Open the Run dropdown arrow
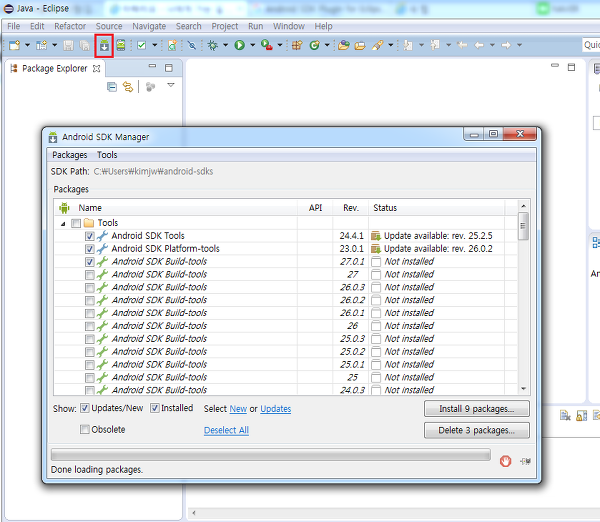 253,45
